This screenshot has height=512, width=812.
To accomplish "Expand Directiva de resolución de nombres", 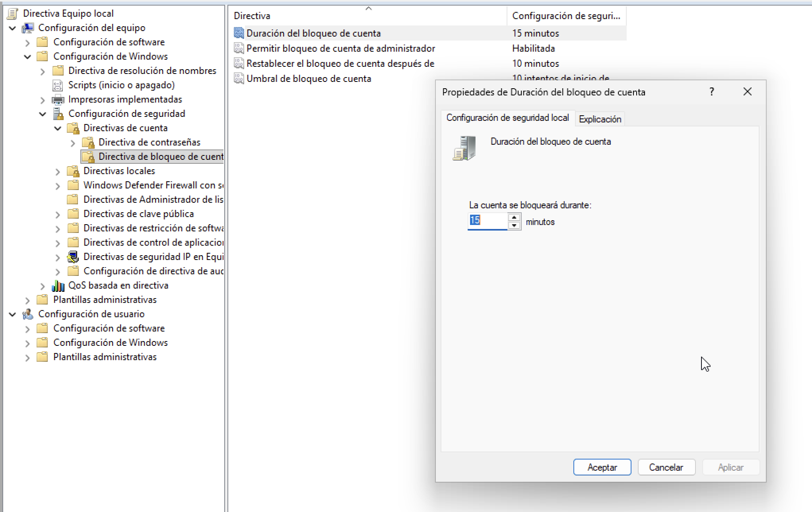I will pyautogui.click(x=43, y=72).
